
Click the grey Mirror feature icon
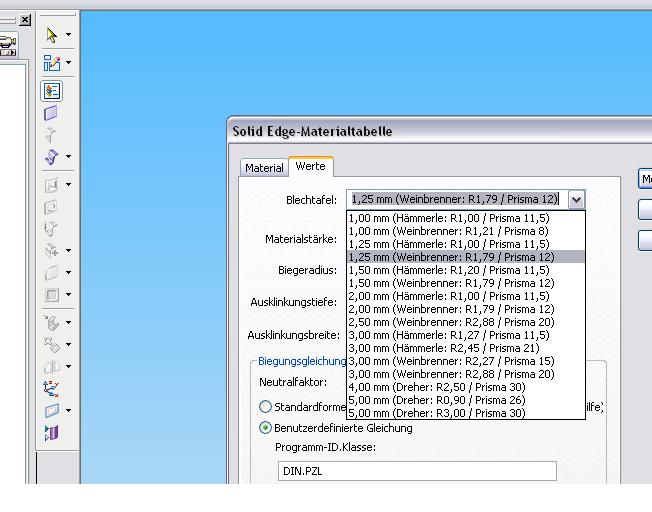click(52, 366)
